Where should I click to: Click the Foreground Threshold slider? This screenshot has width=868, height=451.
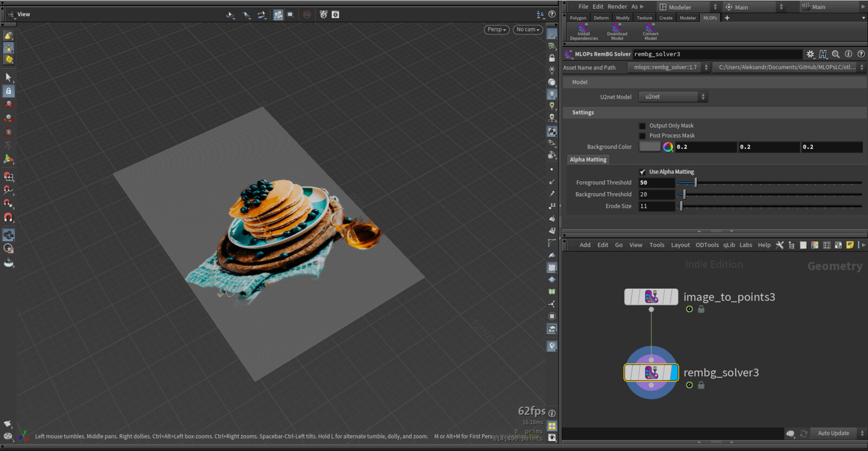tap(769, 183)
